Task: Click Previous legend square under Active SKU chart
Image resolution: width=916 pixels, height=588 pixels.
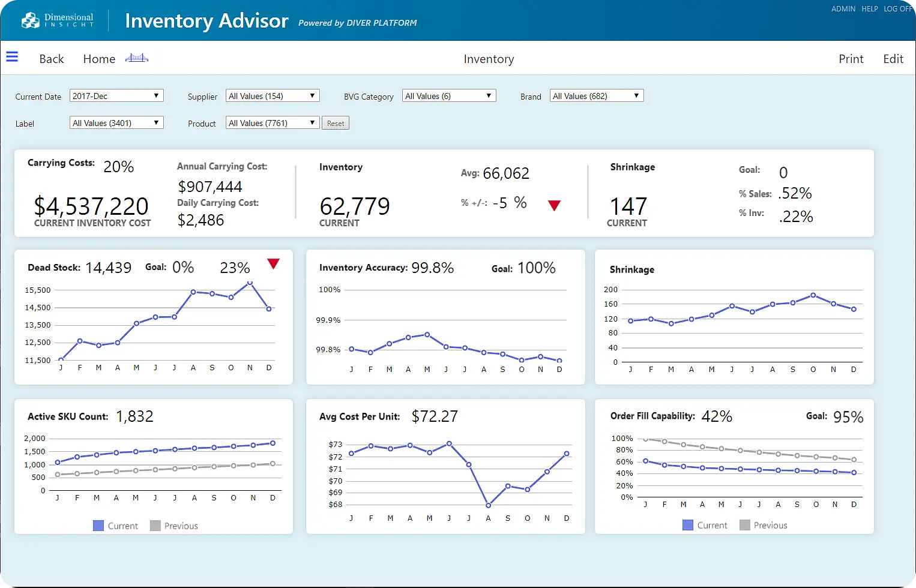Action: pyautogui.click(x=155, y=526)
